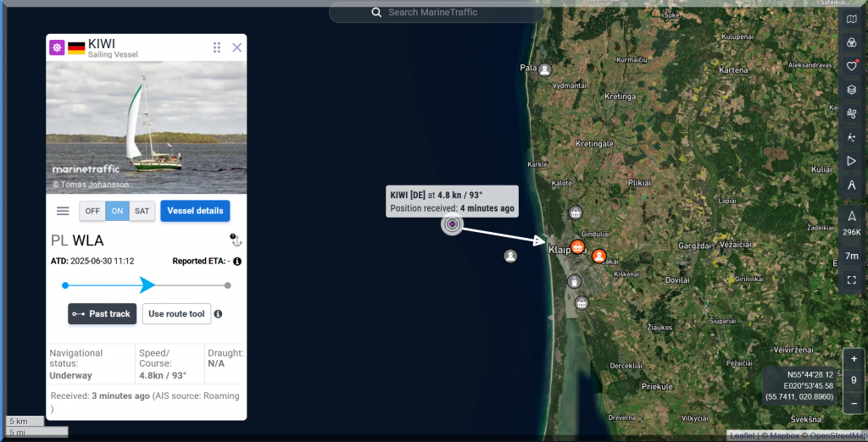Screen dimensions: 868x442
Task: Zoom in the map with plus button
Action: pyautogui.click(x=854, y=358)
